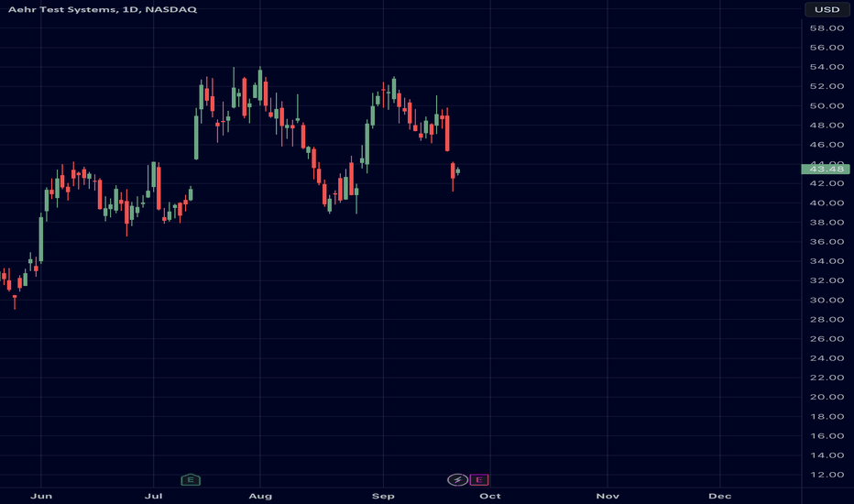
Task: Click the 42.00 price axis label
Action: [827, 183]
